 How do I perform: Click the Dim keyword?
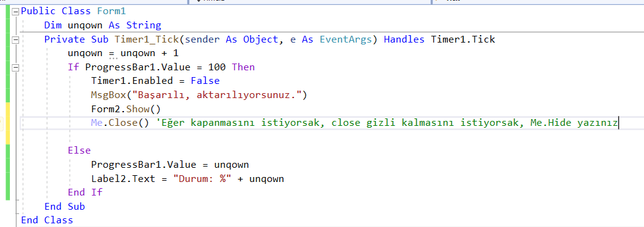[53, 25]
